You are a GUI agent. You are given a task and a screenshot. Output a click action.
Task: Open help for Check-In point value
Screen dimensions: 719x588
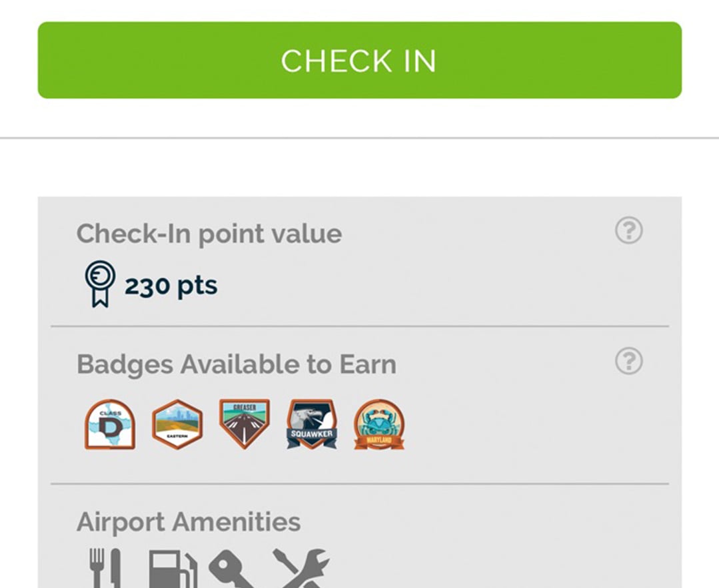click(x=628, y=230)
